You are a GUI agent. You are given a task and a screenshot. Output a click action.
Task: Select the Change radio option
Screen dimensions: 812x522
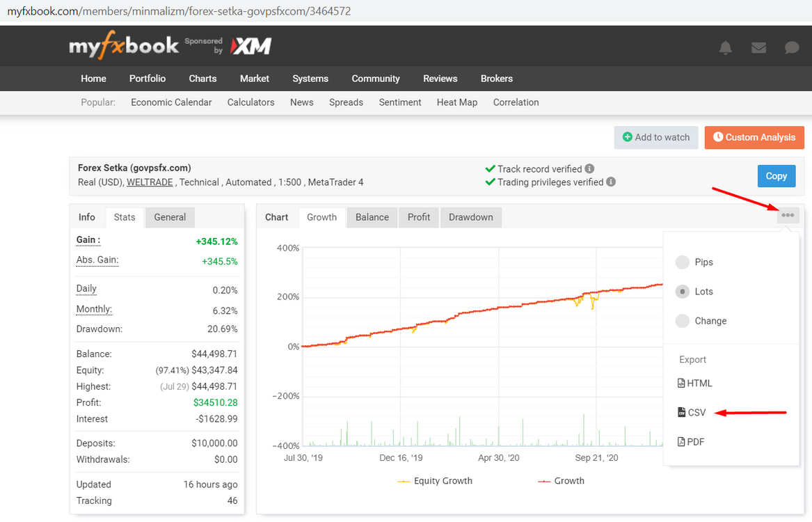683,321
